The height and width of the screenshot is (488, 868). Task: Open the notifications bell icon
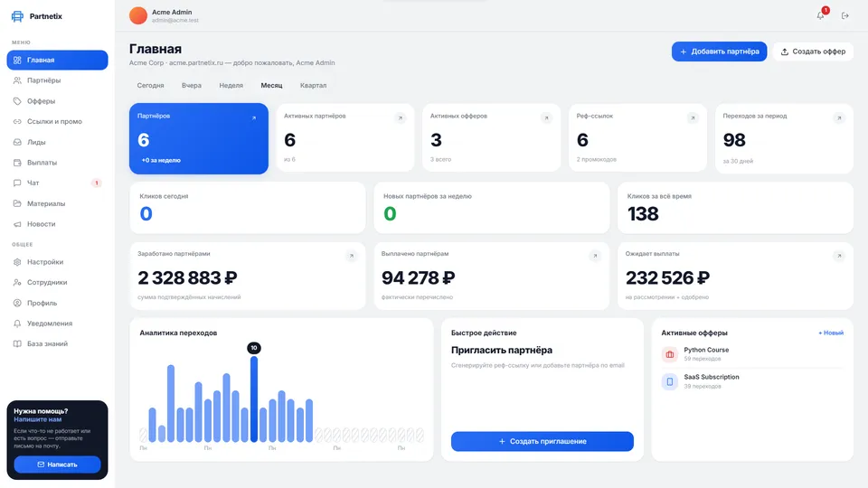pyautogui.click(x=820, y=15)
